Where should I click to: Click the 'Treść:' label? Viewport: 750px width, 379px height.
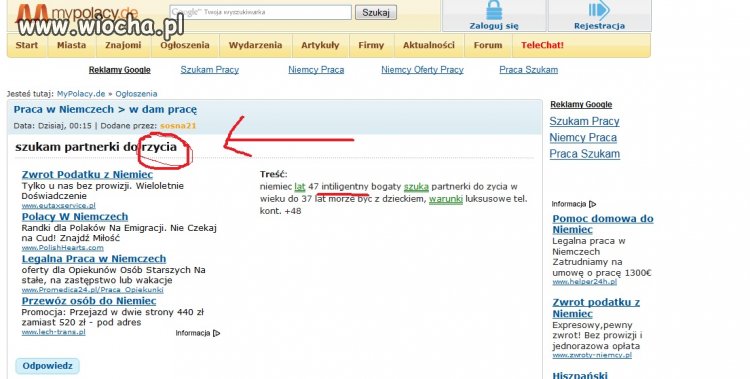pos(274,175)
